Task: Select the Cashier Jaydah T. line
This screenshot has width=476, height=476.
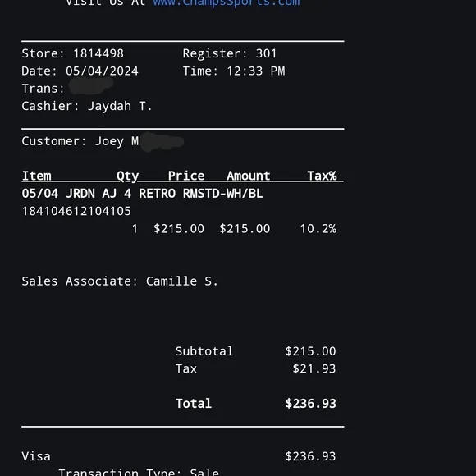Action: coord(87,107)
